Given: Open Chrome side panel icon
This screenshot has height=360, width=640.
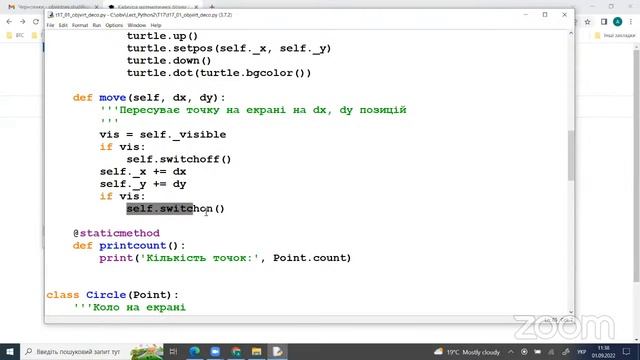Looking at the screenshot, I should coord(604,22).
